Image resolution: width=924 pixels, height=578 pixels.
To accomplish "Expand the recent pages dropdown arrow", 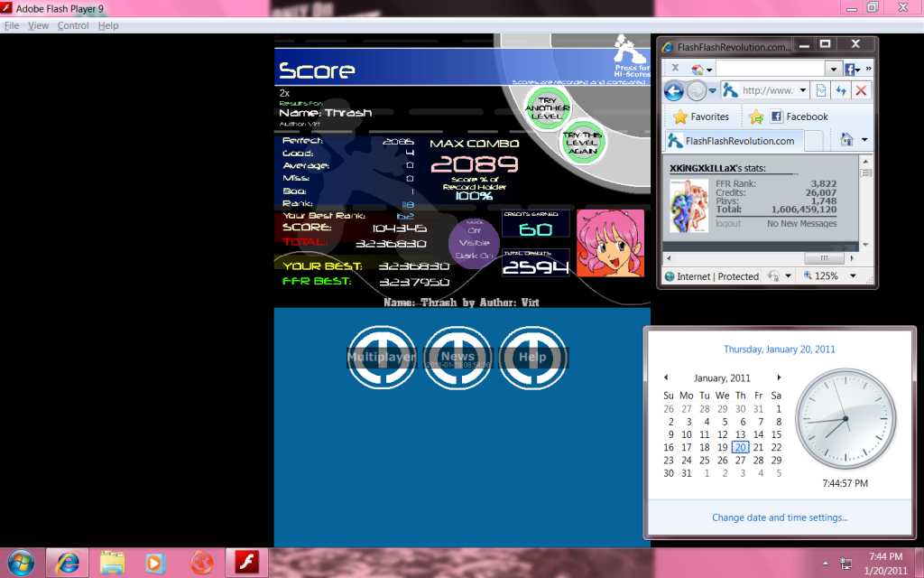I will point(714,91).
